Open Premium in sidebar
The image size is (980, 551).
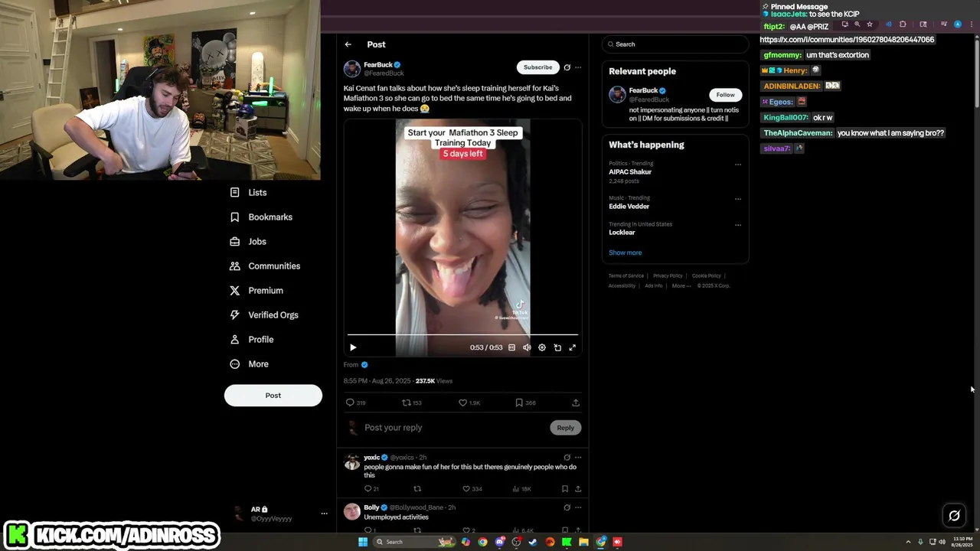tap(256, 291)
